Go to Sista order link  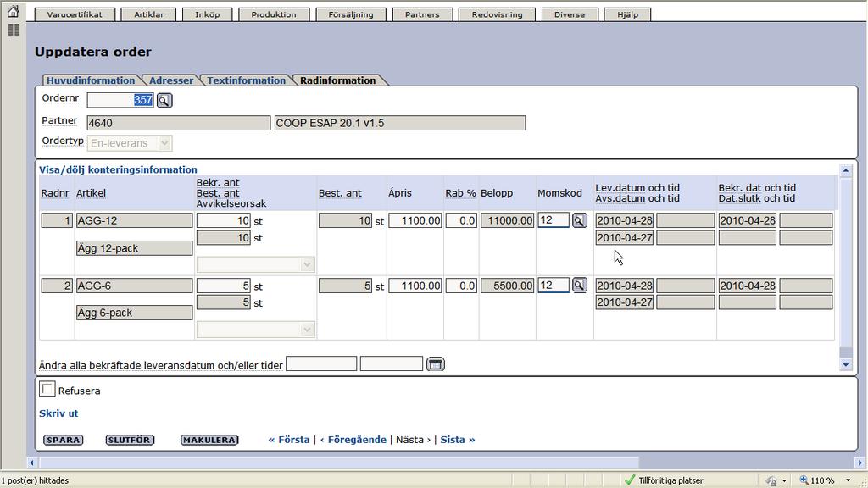458,440
